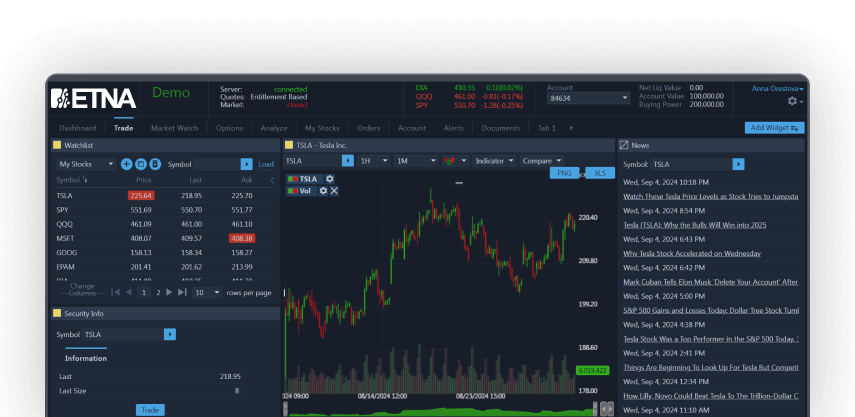Click right handle of chart range slider

(595, 408)
